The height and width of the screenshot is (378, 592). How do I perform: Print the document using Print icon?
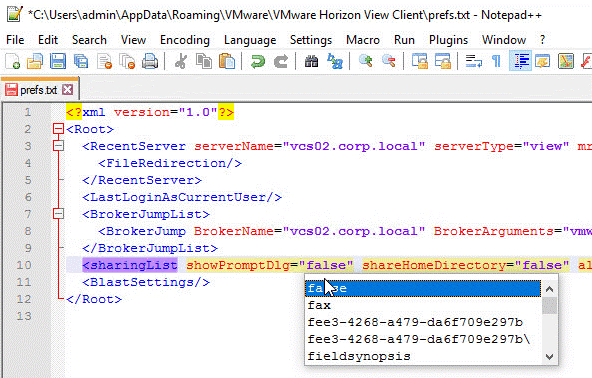[x=150, y=61]
